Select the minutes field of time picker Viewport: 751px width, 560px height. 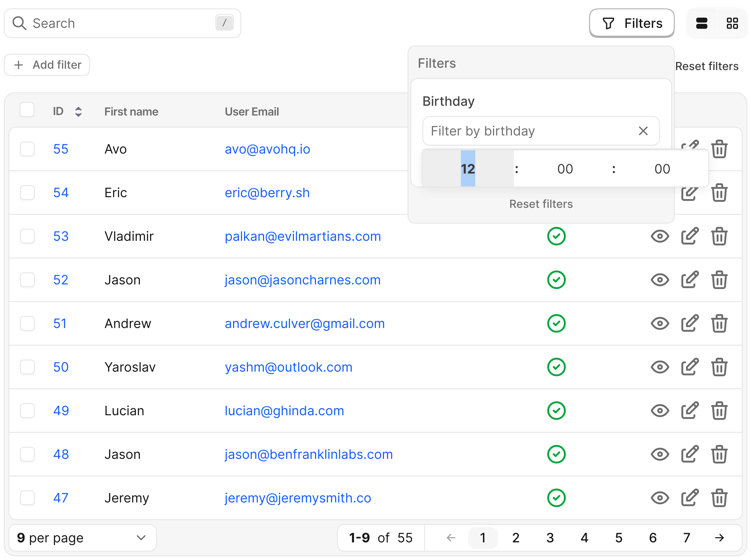[x=565, y=169]
